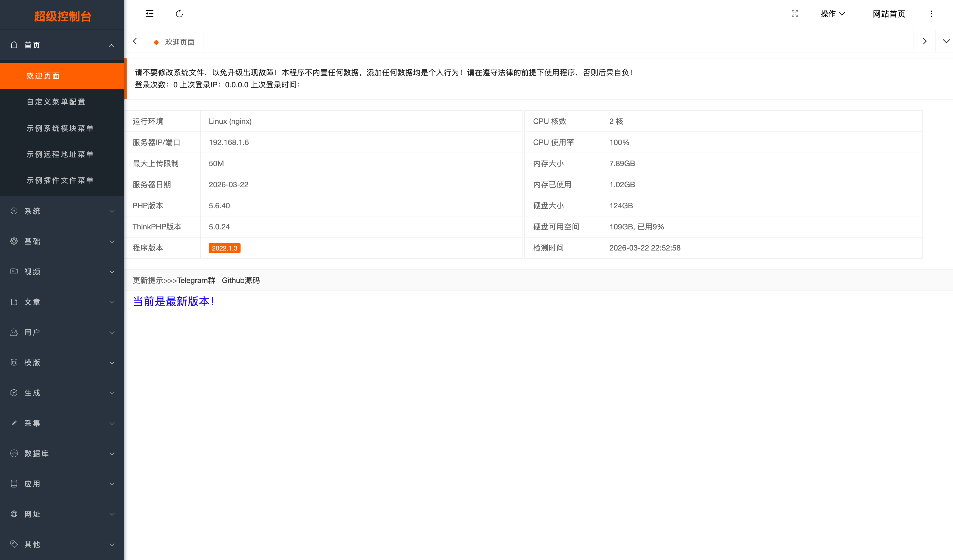Click the 视频 video icon in sidebar
953x560 pixels.
pos(14,272)
